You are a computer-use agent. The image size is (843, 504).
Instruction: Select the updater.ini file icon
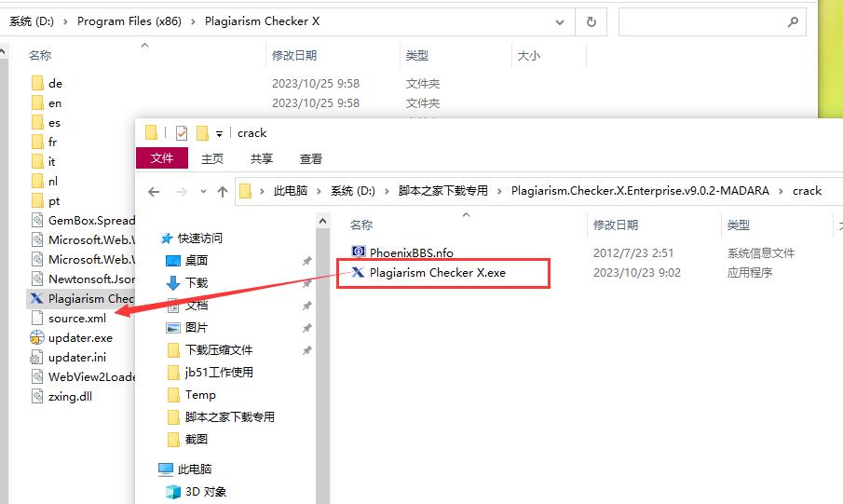click(37, 357)
